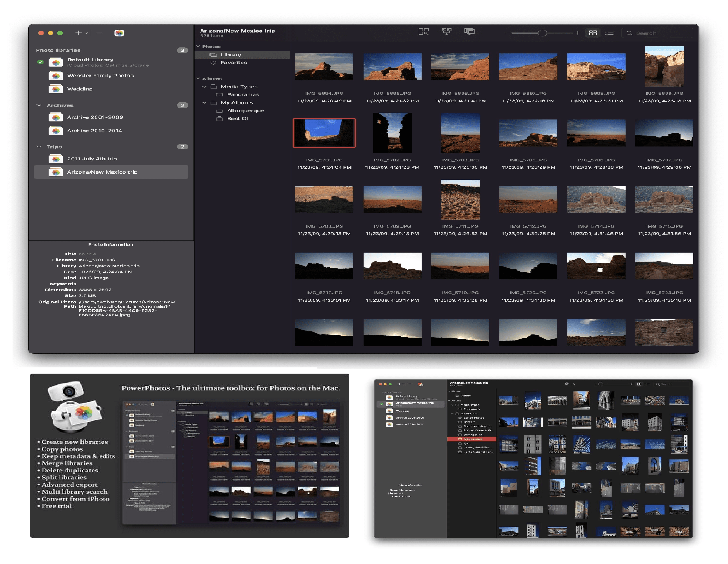Select Wedding library in main sidebar
Viewport: 728px width, 564px height.
click(x=111, y=89)
